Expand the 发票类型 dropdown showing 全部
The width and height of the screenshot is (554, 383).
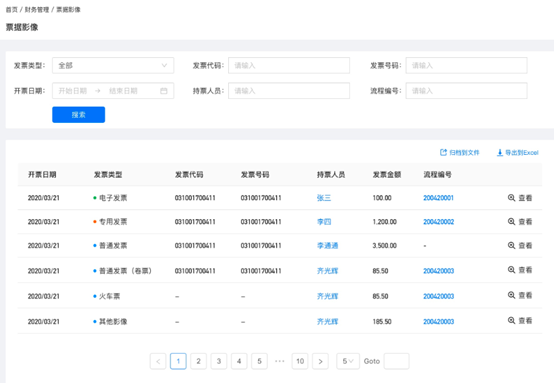click(113, 65)
